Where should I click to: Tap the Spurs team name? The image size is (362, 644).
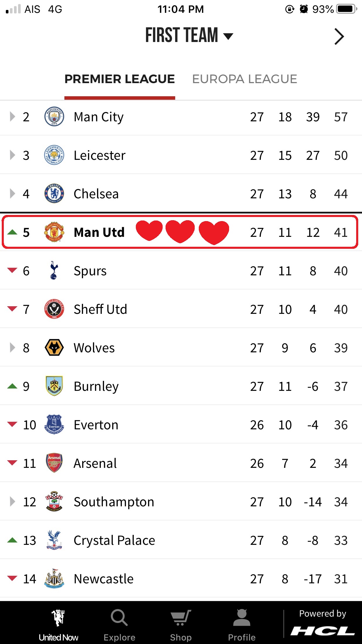tap(90, 271)
